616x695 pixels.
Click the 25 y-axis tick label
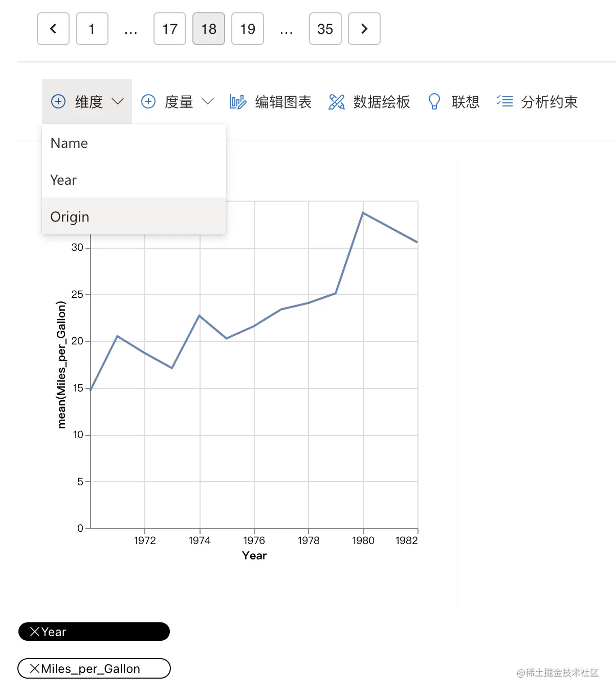click(x=77, y=294)
